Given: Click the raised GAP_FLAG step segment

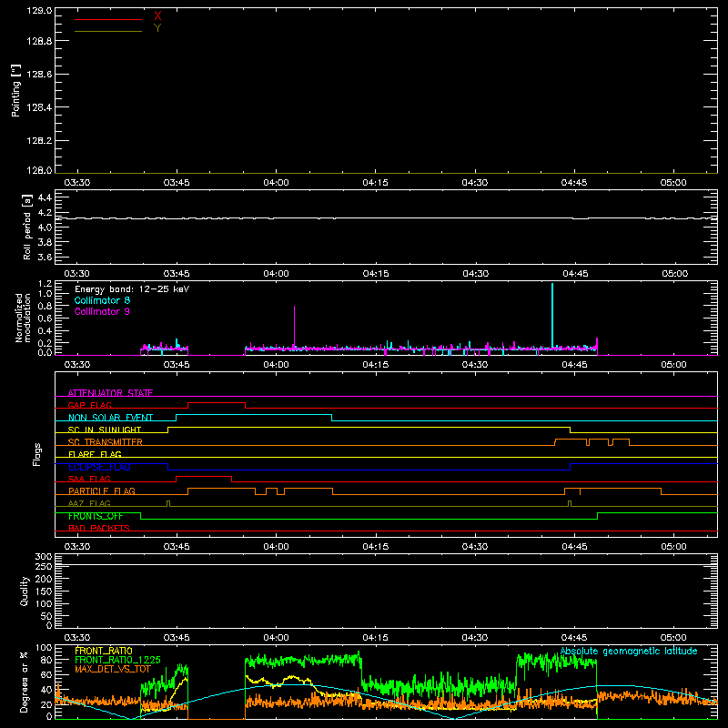Looking at the screenshot, I should pyautogui.click(x=217, y=403).
